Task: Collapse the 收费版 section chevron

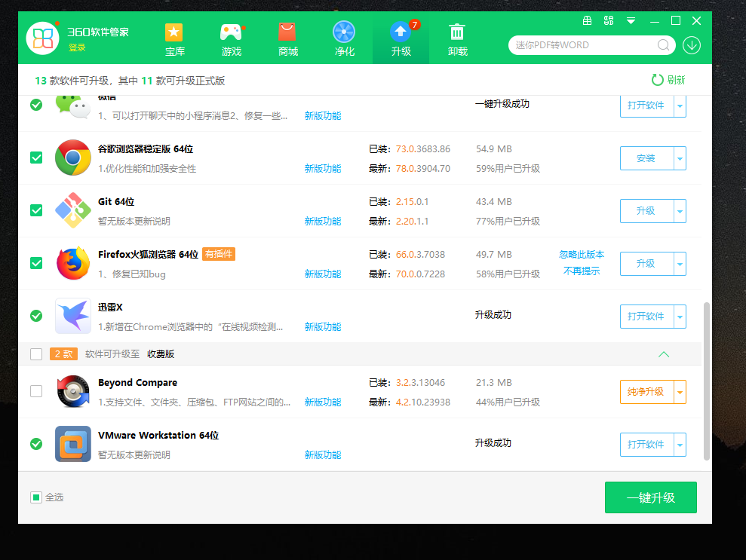Action: pyautogui.click(x=664, y=353)
